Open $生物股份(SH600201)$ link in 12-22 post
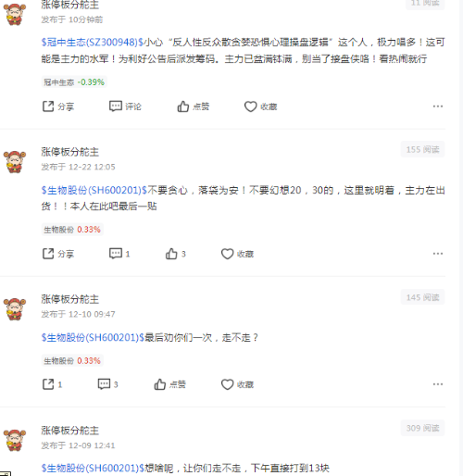 point(94,190)
